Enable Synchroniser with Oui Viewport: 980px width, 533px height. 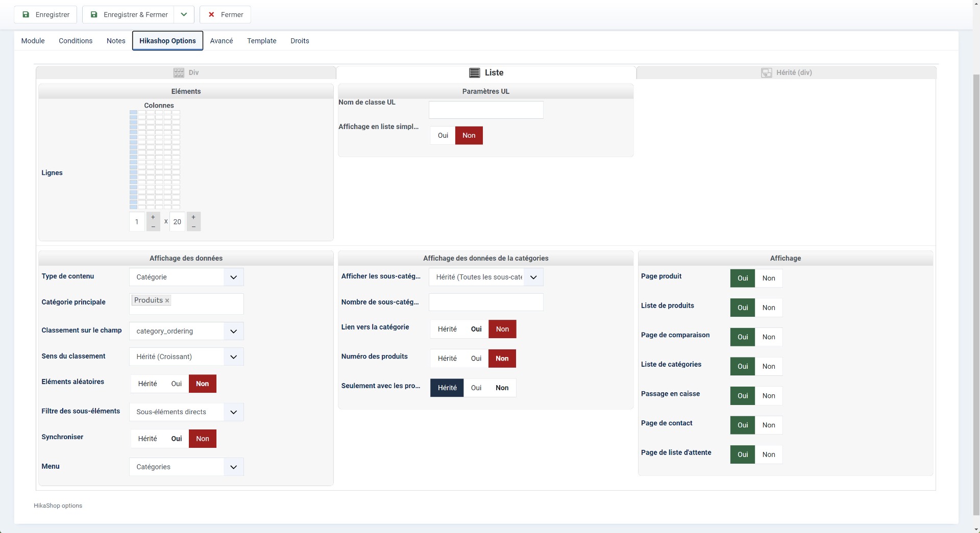[x=177, y=439]
